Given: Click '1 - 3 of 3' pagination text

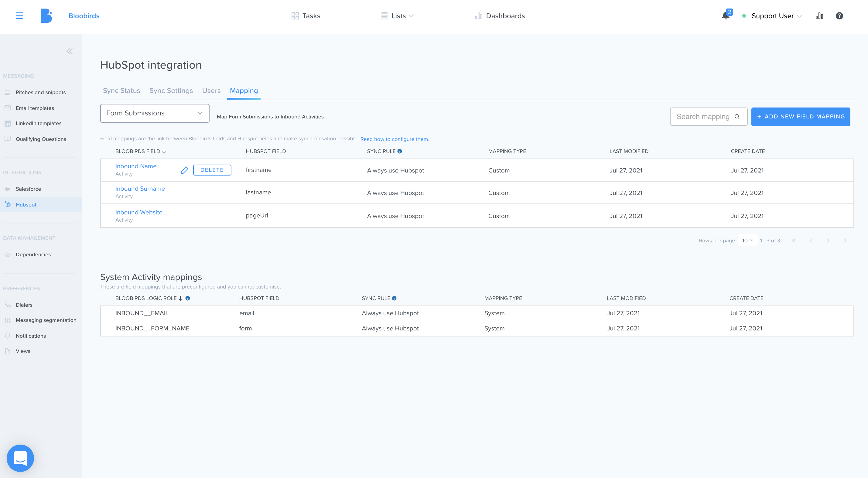Looking at the screenshot, I should click(770, 241).
